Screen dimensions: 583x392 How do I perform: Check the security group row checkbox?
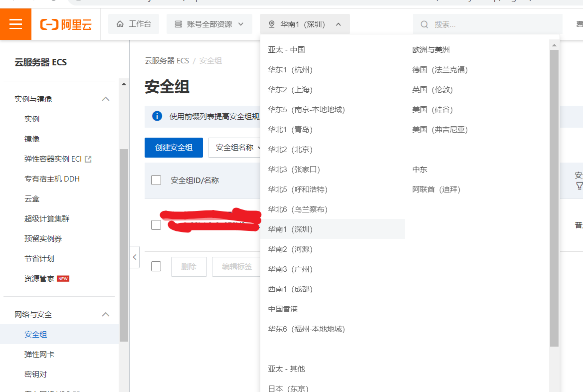(x=156, y=225)
